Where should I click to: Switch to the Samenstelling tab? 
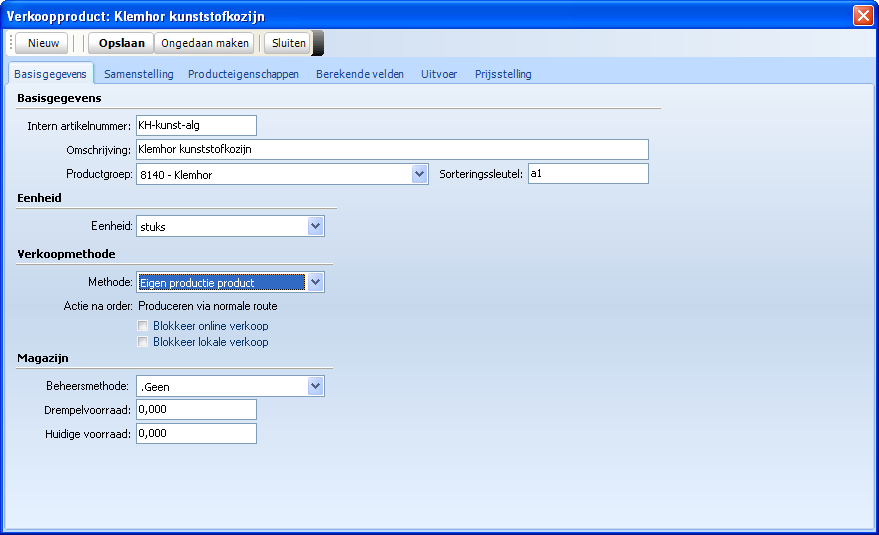[138, 74]
